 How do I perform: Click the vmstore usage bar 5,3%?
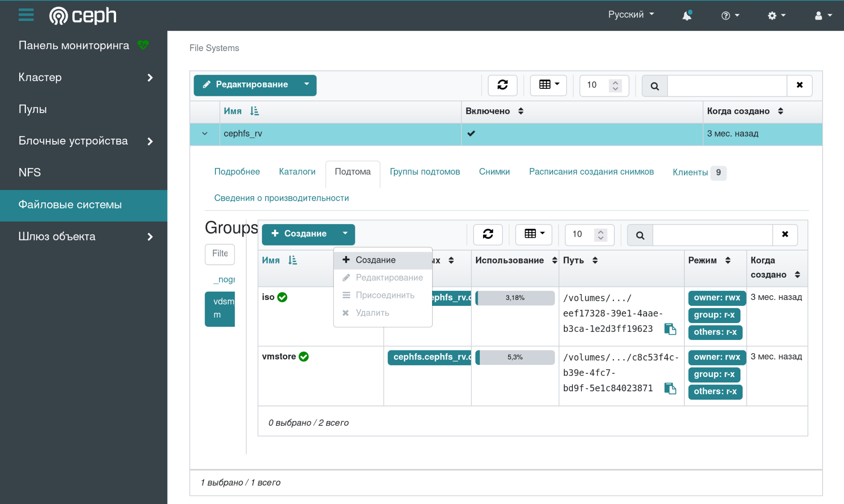click(x=515, y=357)
